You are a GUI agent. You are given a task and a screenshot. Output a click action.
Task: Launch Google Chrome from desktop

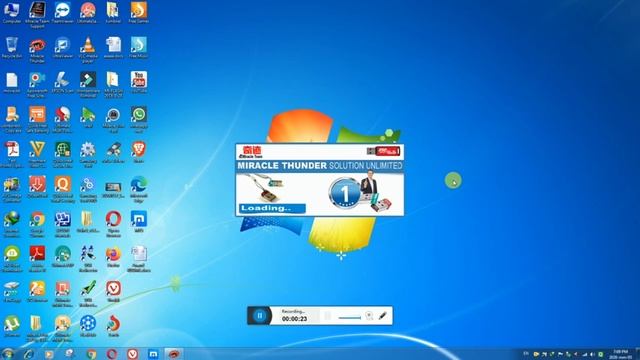point(37,224)
